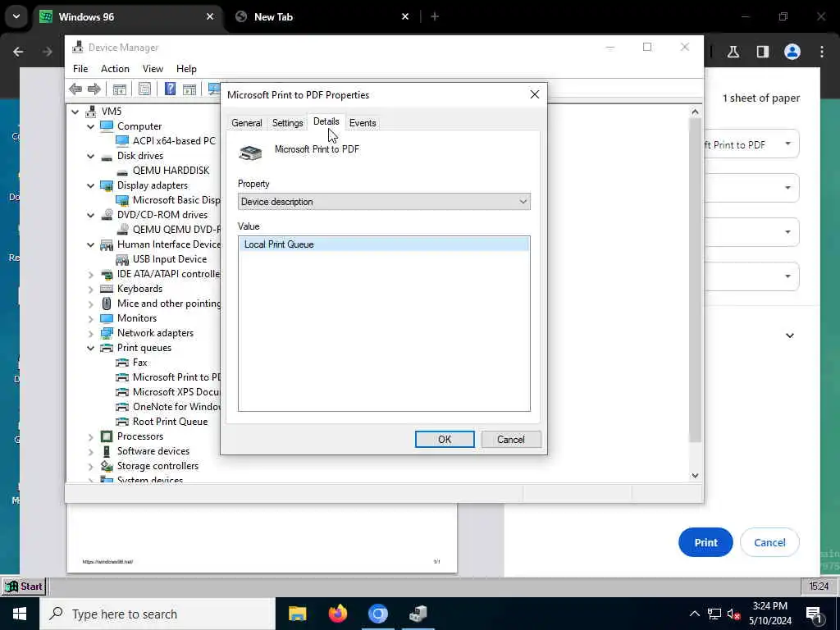Image resolution: width=840 pixels, height=630 pixels.
Task: Switch to the Windows 96 browser tab
Action: pyautogui.click(x=126, y=16)
